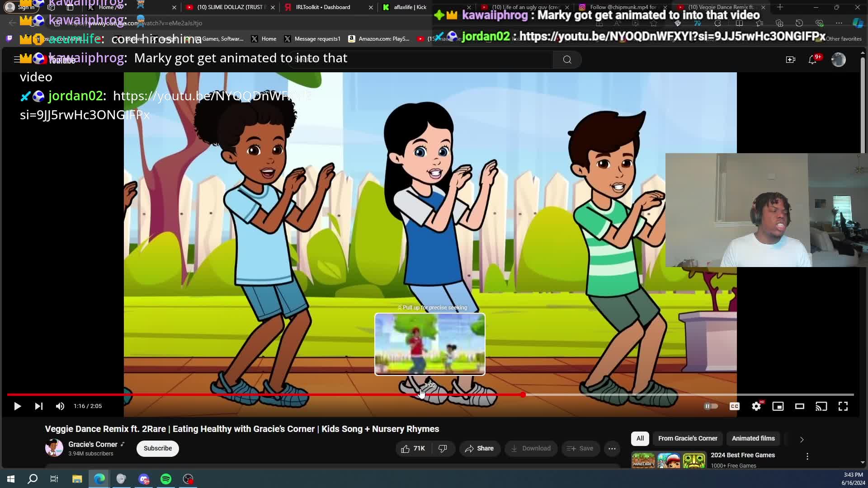
Task: Seek on the red video progress bar
Action: click(x=264, y=394)
